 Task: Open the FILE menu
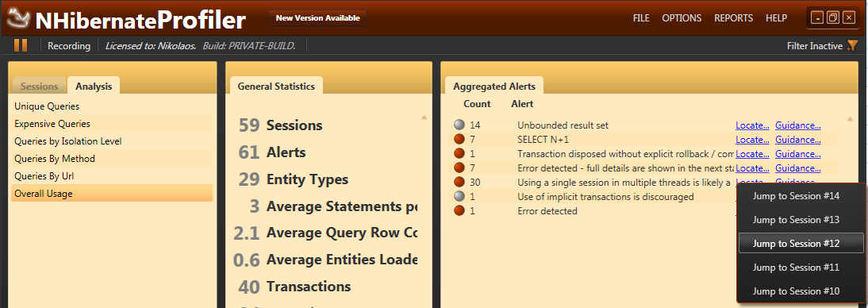[641, 18]
